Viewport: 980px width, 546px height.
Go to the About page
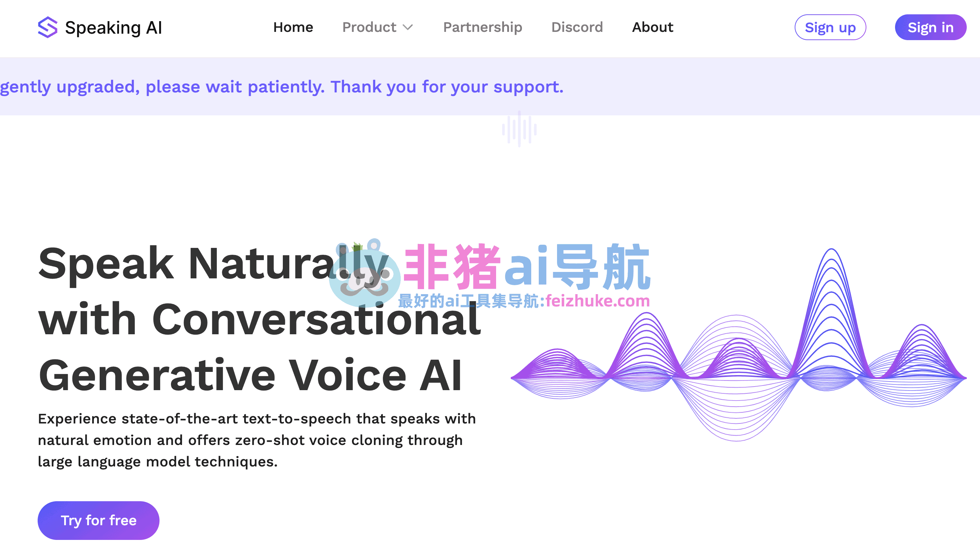pos(652,27)
